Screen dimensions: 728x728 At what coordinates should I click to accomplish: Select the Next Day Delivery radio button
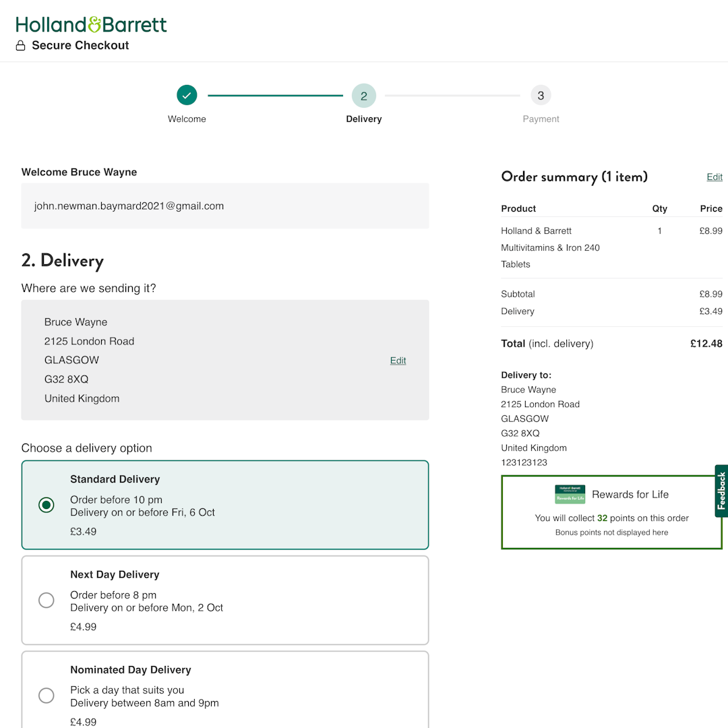click(x=47, y=600)
